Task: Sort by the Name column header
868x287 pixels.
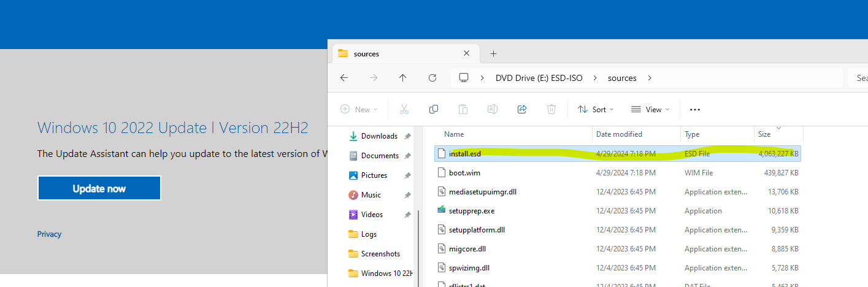Action: pos(454,134)
